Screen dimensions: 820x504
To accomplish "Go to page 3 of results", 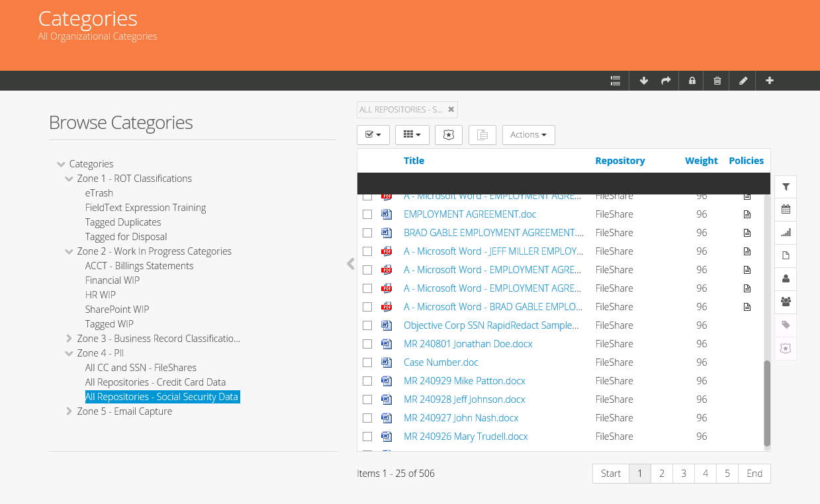I will point(684,474).
